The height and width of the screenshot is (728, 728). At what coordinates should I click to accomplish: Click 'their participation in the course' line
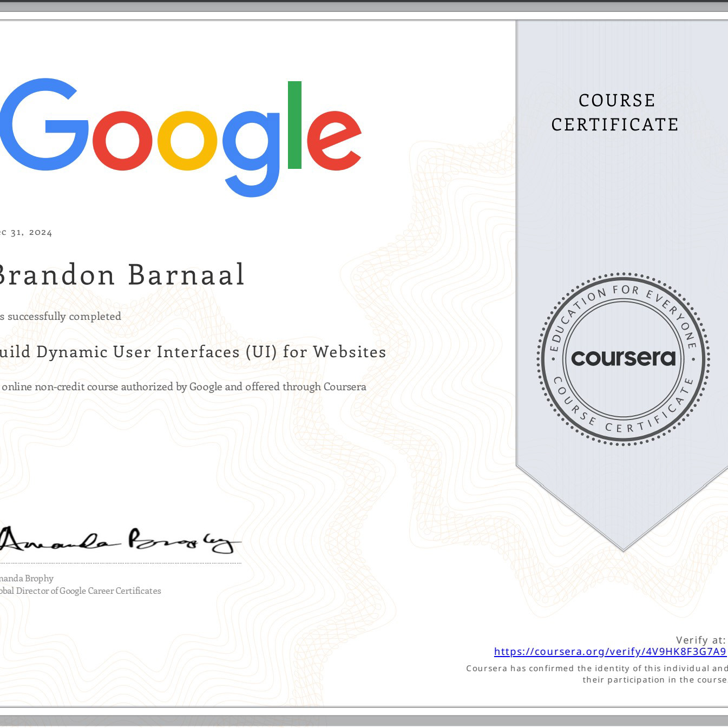(x=655, y=680)
